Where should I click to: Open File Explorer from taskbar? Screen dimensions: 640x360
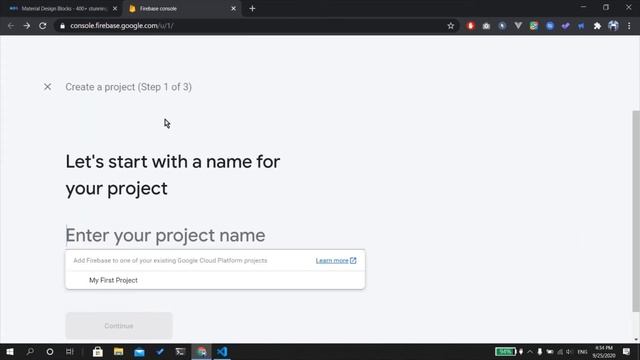[118, 351]
